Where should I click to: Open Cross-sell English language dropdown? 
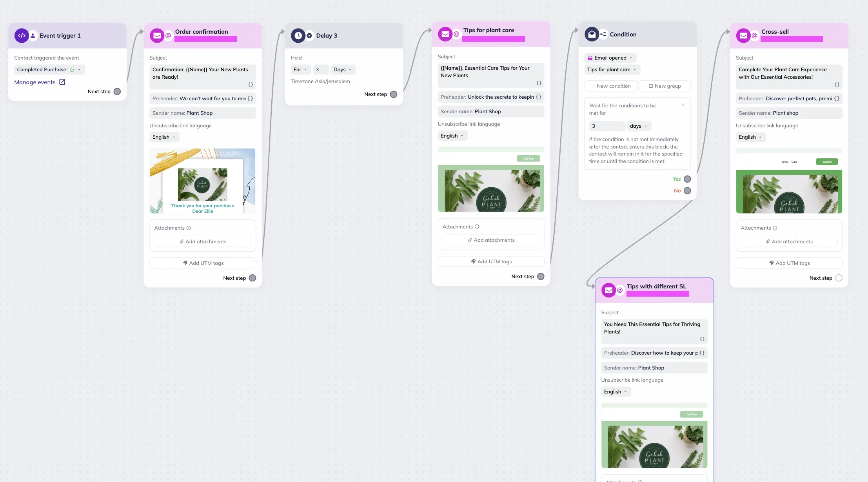pyautogui.click(x=750, y=137)
